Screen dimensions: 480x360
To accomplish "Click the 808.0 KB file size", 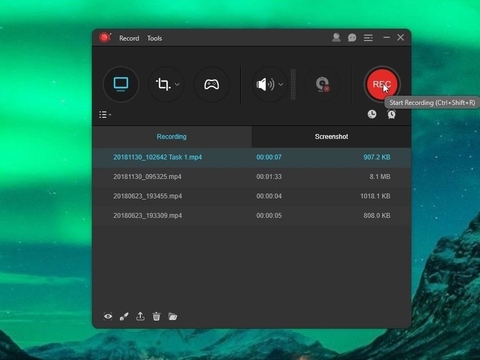I will coord(377,216).
